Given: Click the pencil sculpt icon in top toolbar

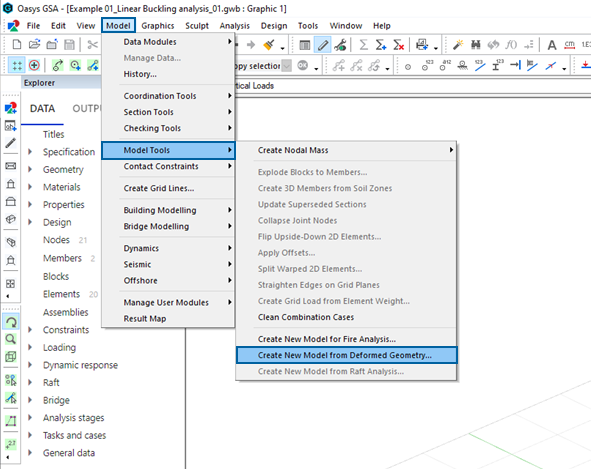Looking at the screenshot, I should 323,45.
